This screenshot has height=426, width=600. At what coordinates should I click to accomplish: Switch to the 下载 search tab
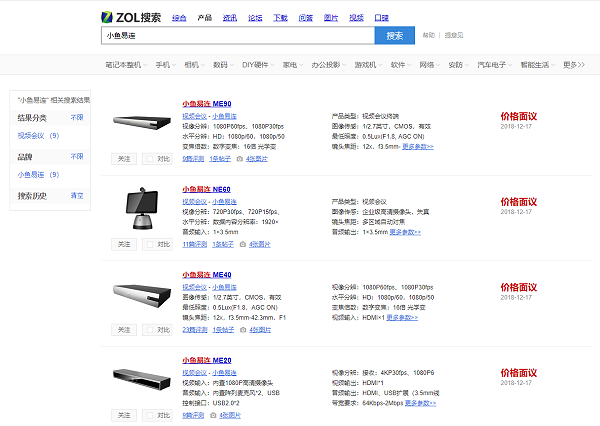280,18
